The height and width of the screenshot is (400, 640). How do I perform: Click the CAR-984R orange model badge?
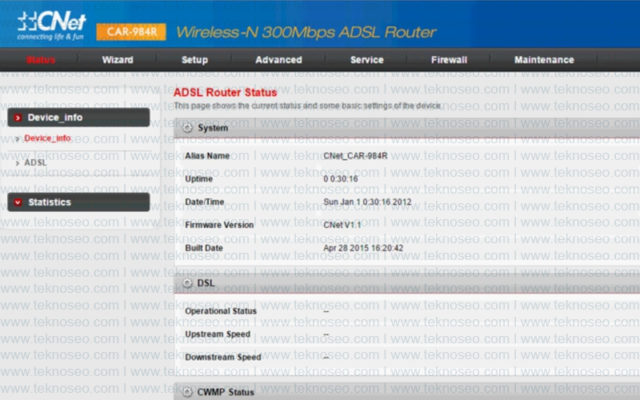coord(131,32)
